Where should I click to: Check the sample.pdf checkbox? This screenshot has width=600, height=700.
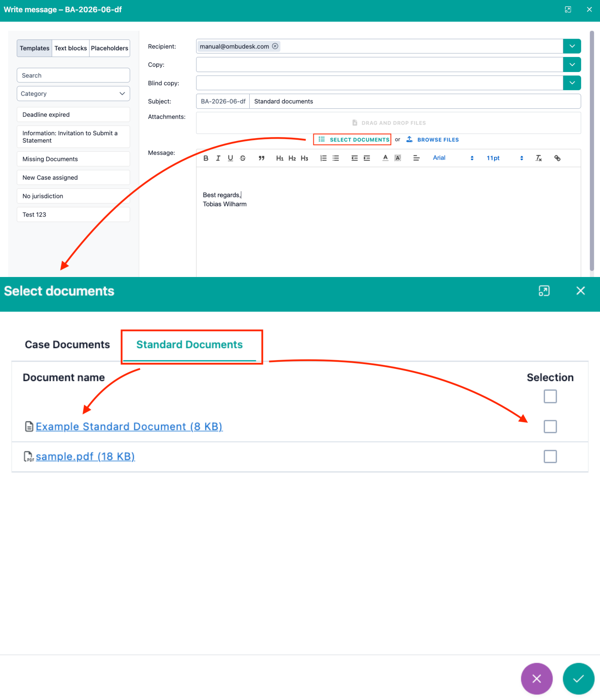(x=550, y=456)
